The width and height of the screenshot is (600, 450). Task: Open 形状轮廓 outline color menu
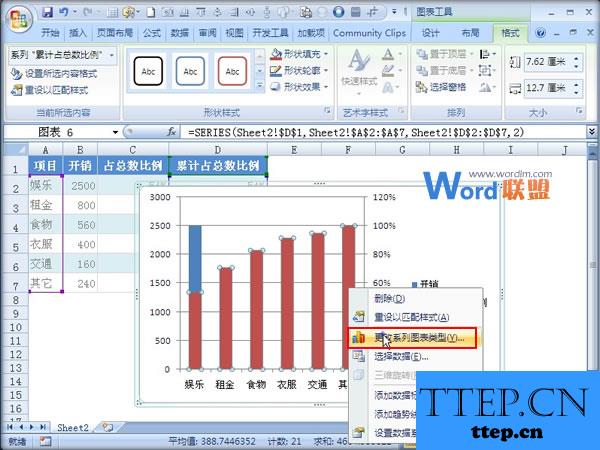point(299,70)
